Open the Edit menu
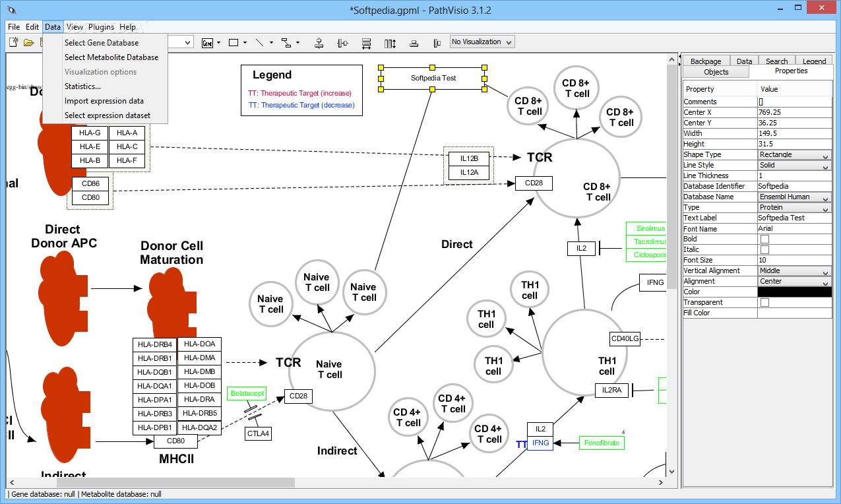Image resolution: width=841 pixels, height=504 pixels. click(32, 27)
